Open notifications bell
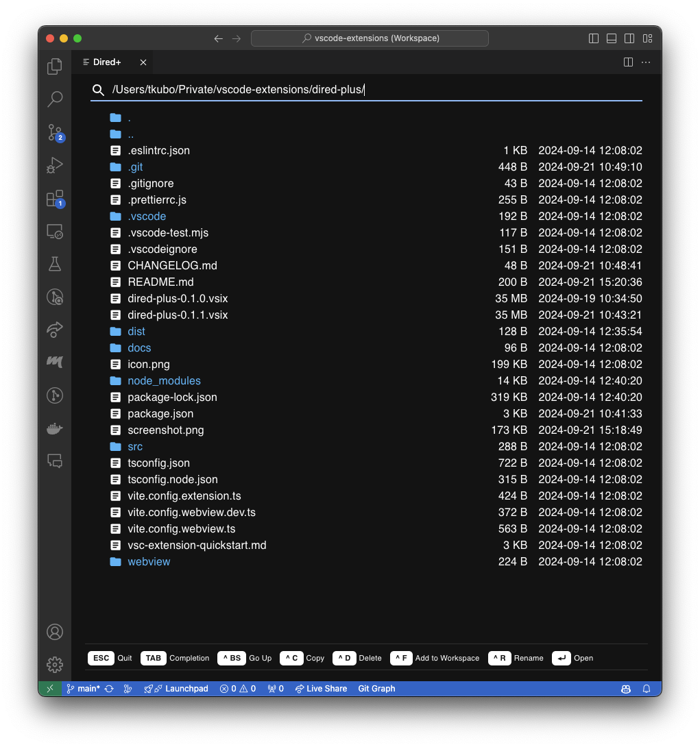The width and height of the screenshot is (700, 747). pyautogui.click(x=646, y=689)
